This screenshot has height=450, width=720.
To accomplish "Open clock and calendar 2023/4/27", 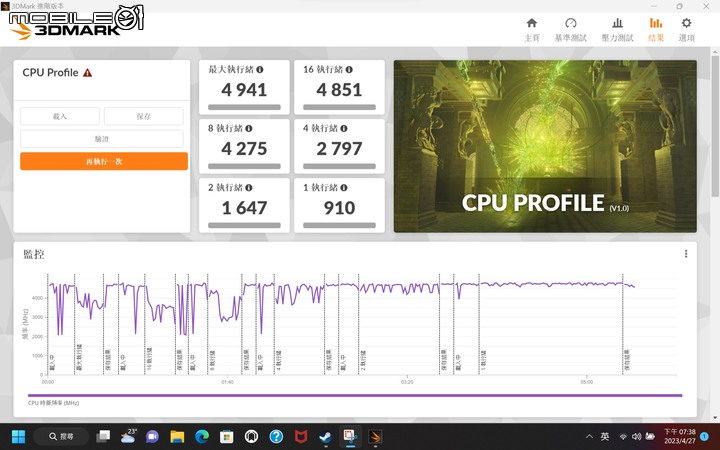I will [680, 436].
